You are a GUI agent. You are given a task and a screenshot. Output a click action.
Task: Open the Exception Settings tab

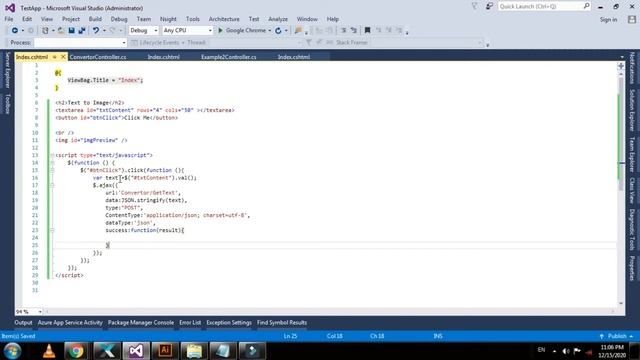coord(229,322)
